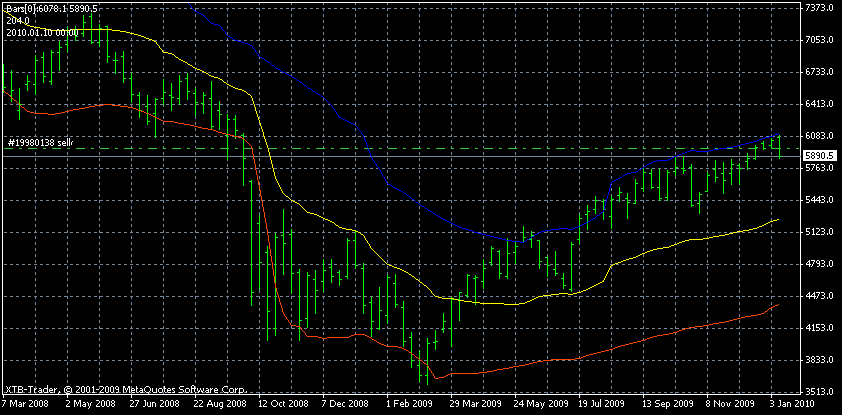Click the 1 Feb 2009 date label
This screenshot has height=415, width=842.
click(409, 403)
